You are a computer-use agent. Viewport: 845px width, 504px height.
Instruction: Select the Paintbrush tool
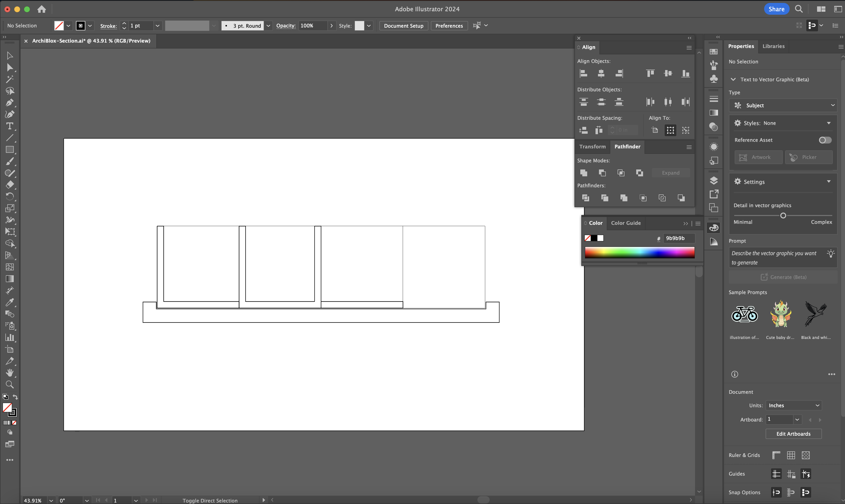[x=10, y=161]
